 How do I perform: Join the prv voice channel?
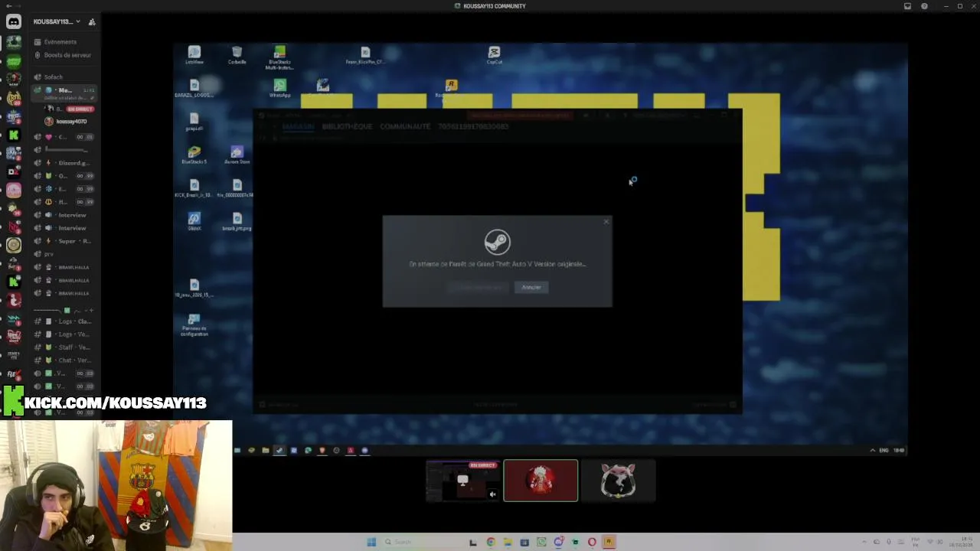(x=65, y=254)
